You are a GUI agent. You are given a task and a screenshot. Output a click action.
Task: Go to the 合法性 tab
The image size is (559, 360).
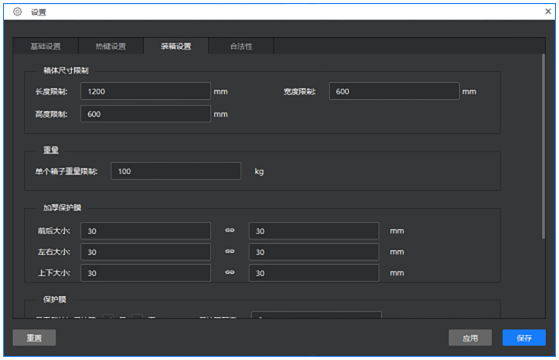241,46
